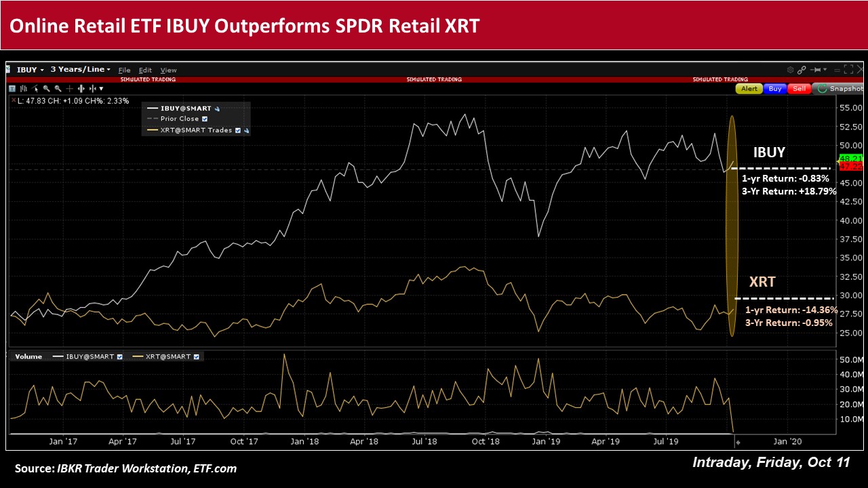This screenshot has width=868, height=488.
Task: Click the Jan '20 time axis label
Action: [x=788, y=442]
